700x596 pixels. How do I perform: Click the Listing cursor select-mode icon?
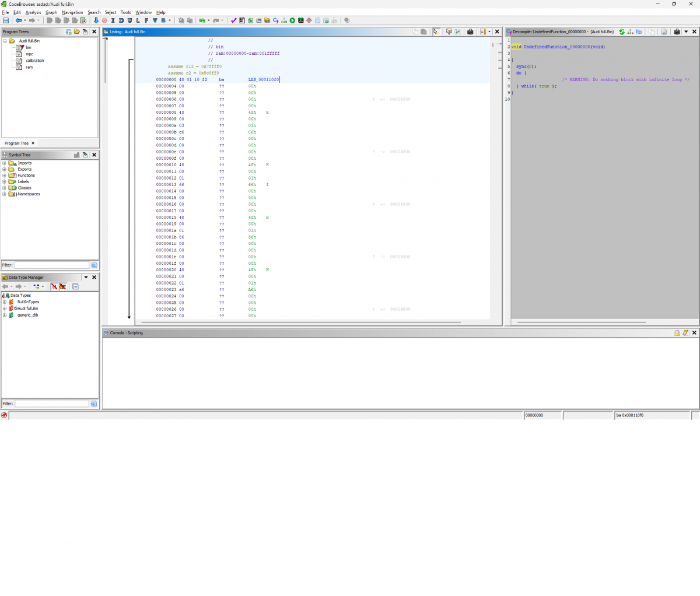click(436, 31)
